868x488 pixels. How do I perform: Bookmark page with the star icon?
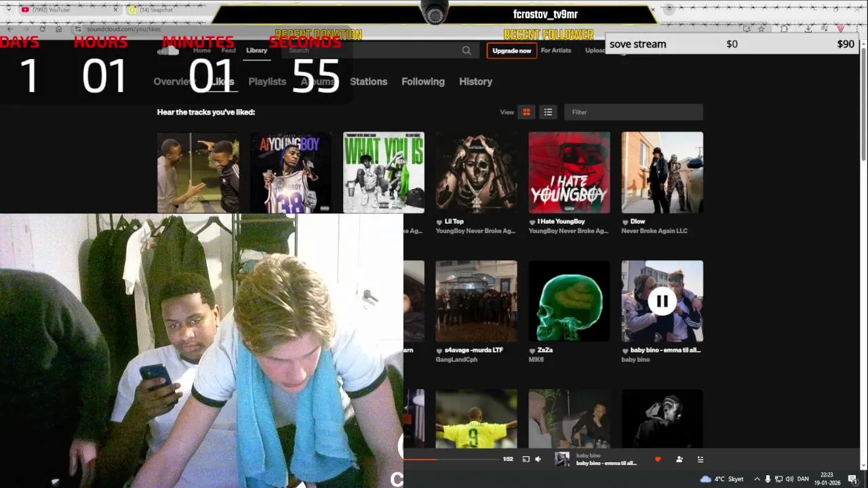[762, 29]
